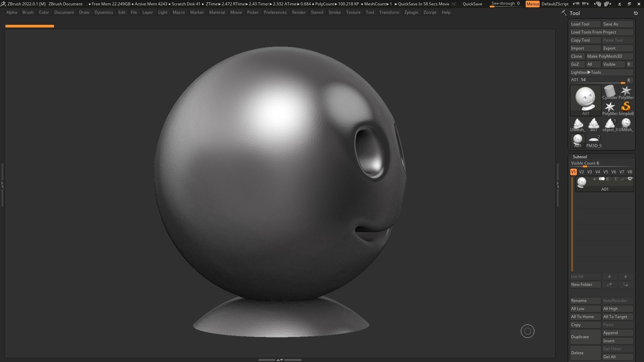The width and height of the screenshot is (644, 362).
Task: Adjust the Visible Count slider
Action: click(601, 164)
